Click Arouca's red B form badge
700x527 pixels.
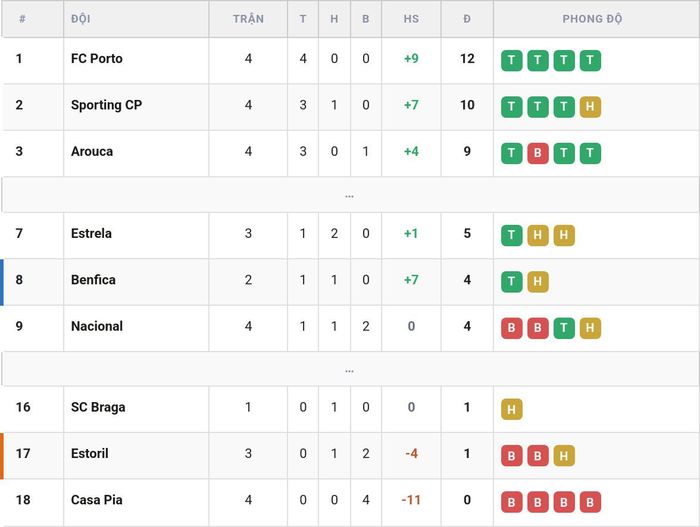click(538, 153)
